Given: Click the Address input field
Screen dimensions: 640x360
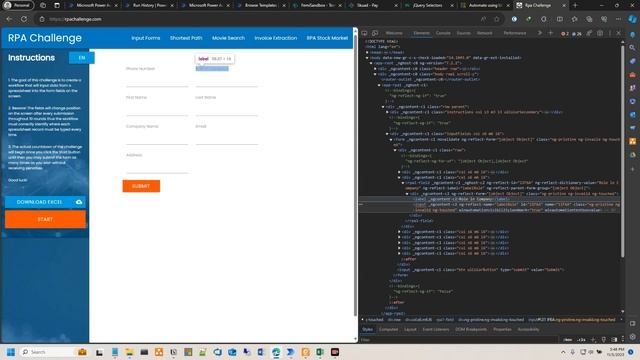Looking at the screenshot, I should coord(157,168).
